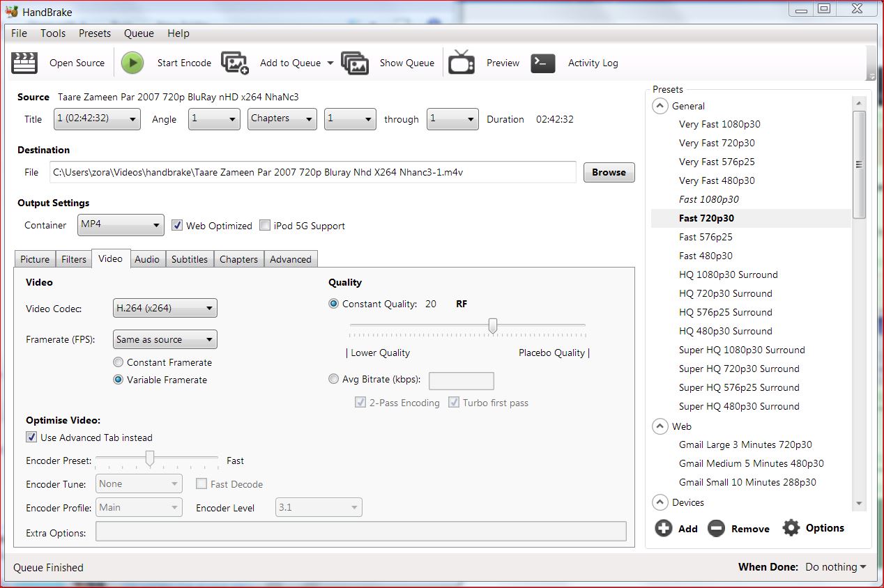Image resolution: width=884 pixels, height=588 pixels.
Task: Collapse the Devices presets group
Action: (x=659, y=502)
